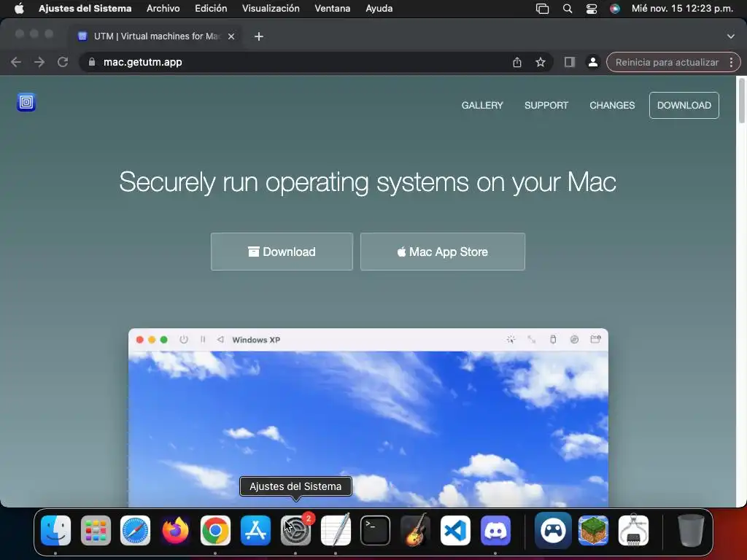Click Reinicia para actualizar button
747x560 pixels.
point(667,63)
